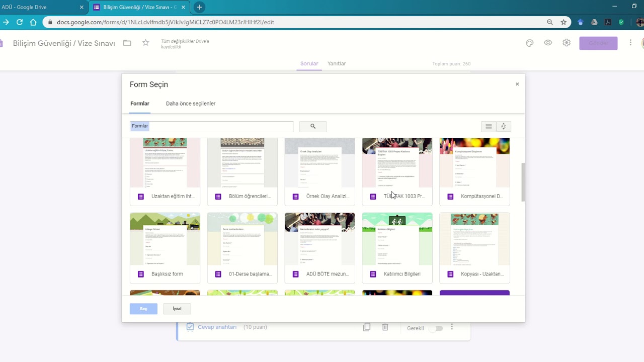Toggle the Gerekli required switch

[436, 328]
